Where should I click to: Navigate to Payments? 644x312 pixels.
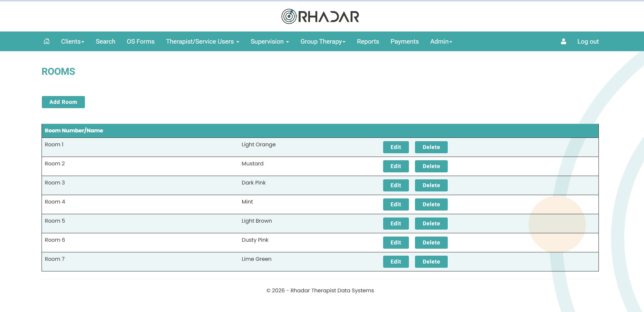pyautogui.click(x=404, y=41)
